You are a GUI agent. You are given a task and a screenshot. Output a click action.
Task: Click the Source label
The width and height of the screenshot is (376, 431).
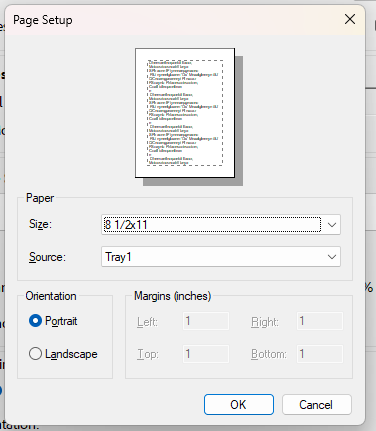(x=47, y=257)
